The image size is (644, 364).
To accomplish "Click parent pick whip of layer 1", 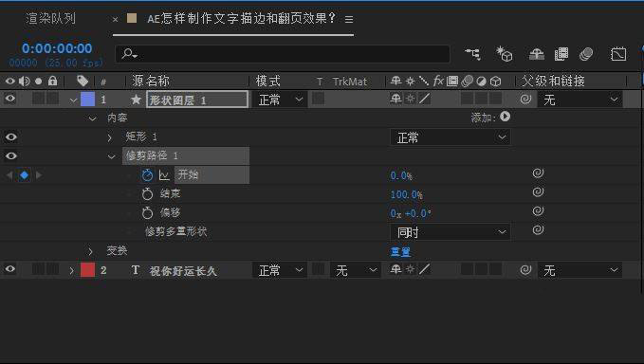I will [525, 99].
